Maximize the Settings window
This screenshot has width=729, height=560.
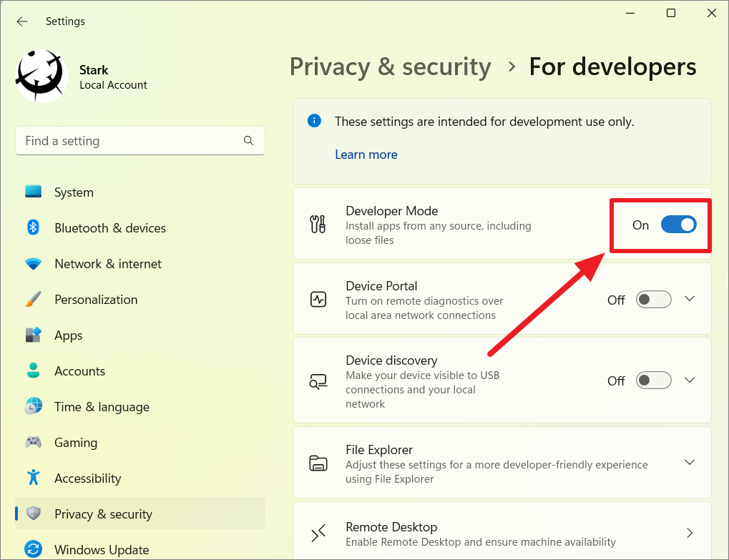coord(671,13)
